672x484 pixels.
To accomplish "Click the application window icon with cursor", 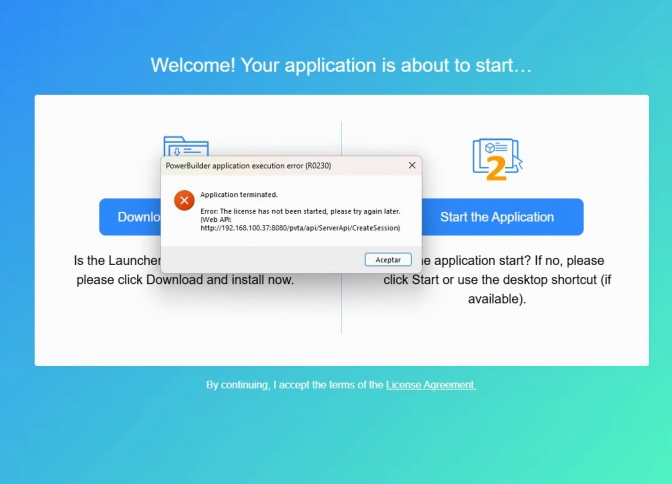I will pos(497,152).
